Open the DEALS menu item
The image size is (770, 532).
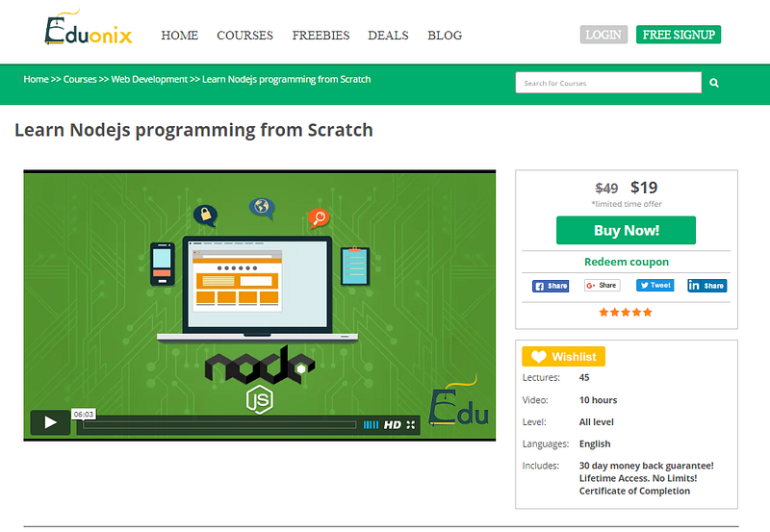[388, 36]
